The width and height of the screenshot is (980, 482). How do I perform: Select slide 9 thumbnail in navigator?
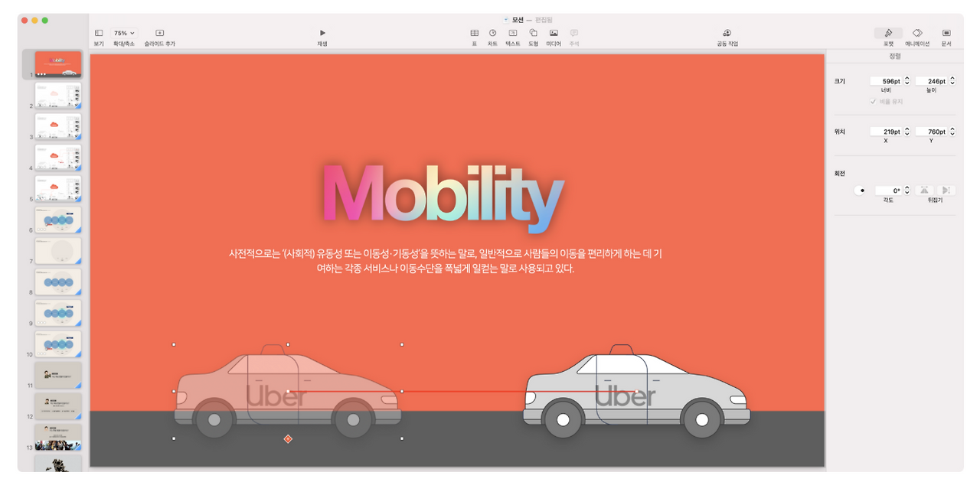pyautogui.click(x=58, y=313)
